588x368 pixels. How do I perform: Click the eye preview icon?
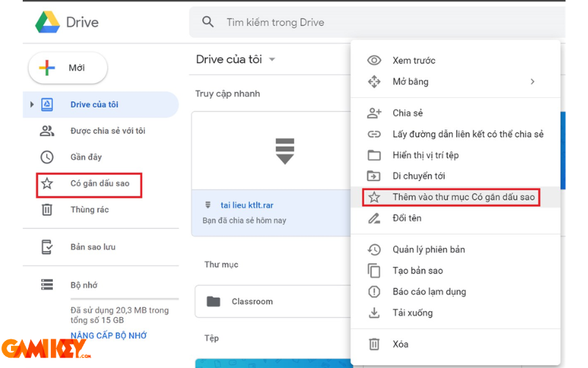pyautogui.click(x=374, y=60)
